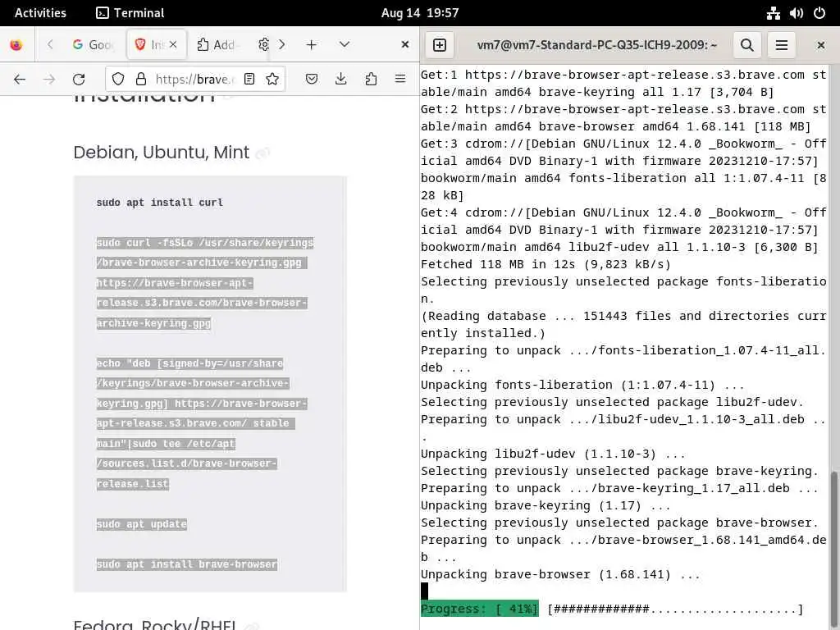Image resolution: width=840 pixels, height=630 pixels.
Task: Open the Firefox application hamburger menu
Action: pyautogui.click(x=400, y=80)
